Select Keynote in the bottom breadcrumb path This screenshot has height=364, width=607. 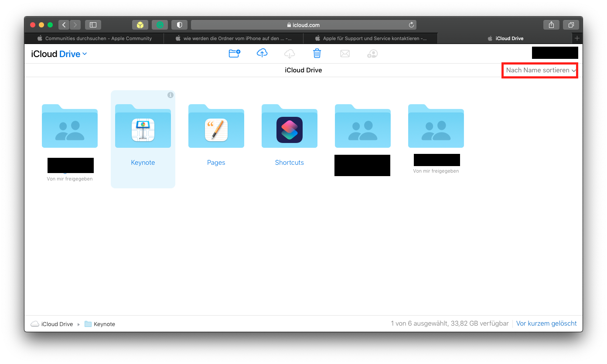pyautogui.click(x=100, y=324)
